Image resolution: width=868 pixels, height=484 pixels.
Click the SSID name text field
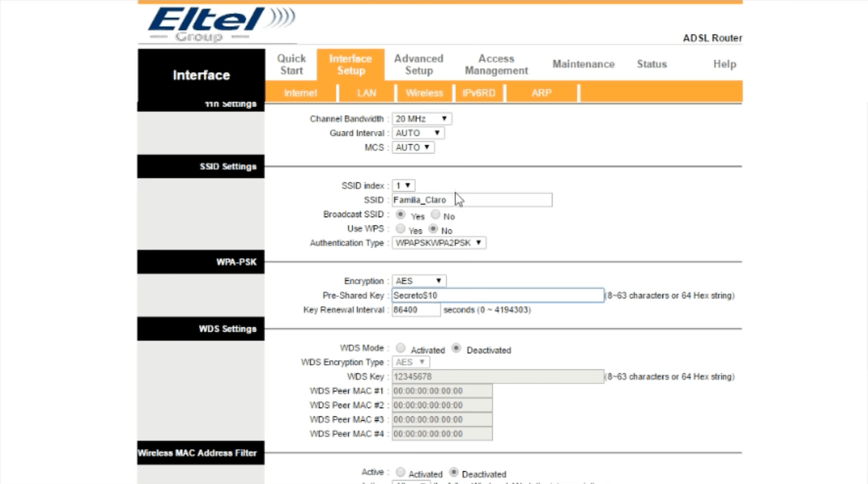pyautogui.click(x=472, y=200)
